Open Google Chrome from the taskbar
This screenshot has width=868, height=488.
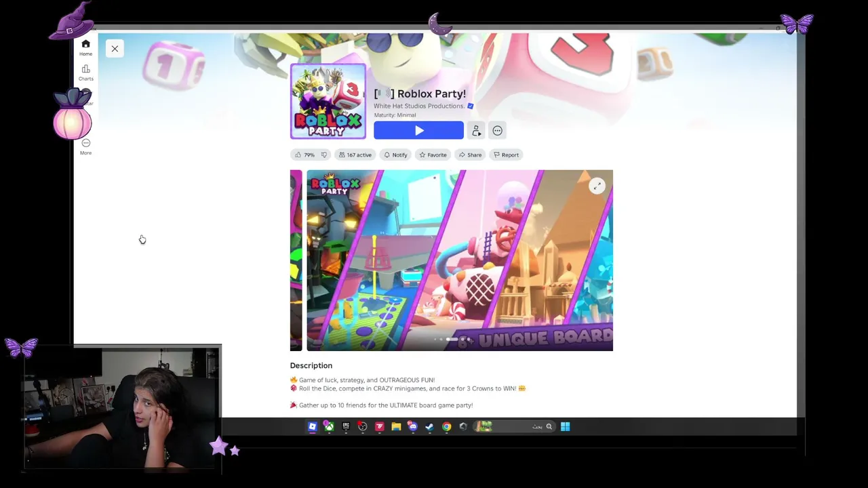point(447,426)
